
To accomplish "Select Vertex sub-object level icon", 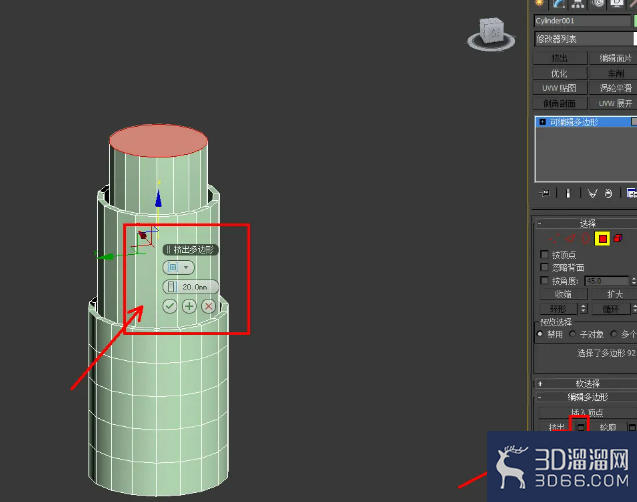I will point(555,238).
